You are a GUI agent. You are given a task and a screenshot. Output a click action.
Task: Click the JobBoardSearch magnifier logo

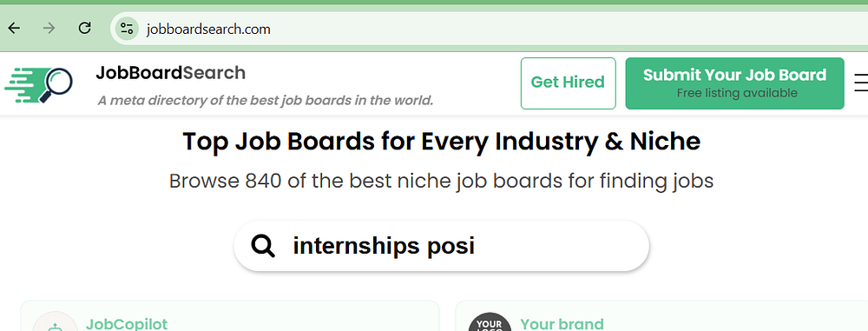[x=39, y=85]
